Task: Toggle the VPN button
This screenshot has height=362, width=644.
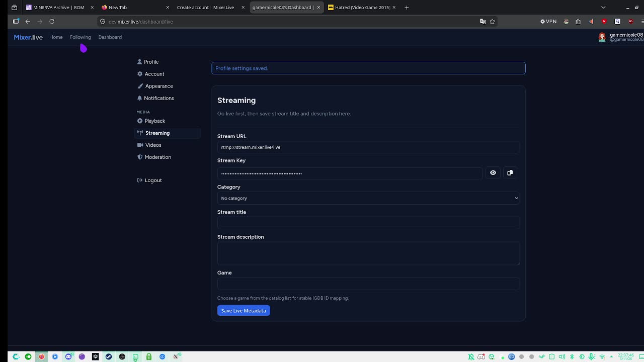Action: pos(548,22)
